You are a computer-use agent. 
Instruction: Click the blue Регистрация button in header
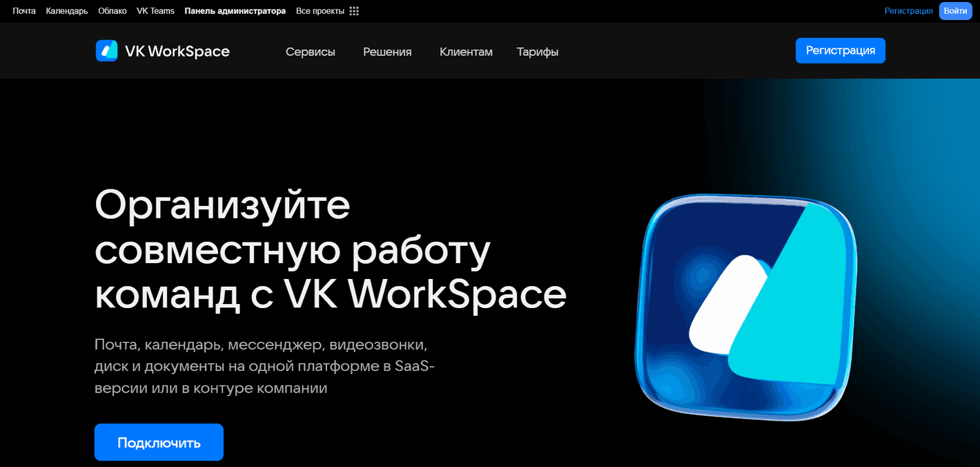point(841,50)
